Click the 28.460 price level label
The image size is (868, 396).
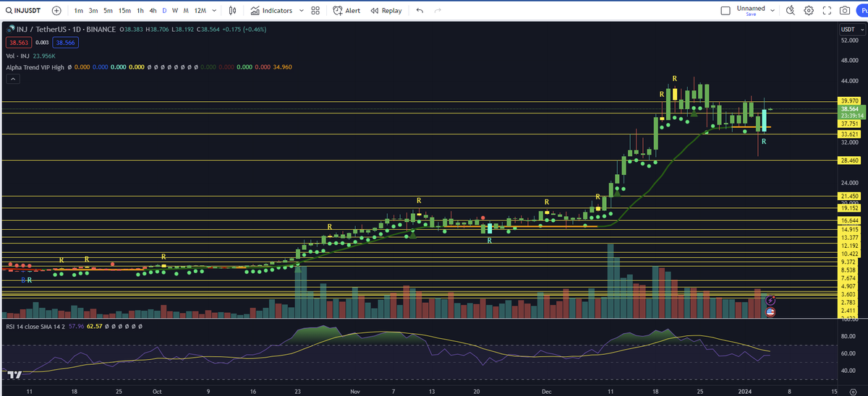point(849,160)
